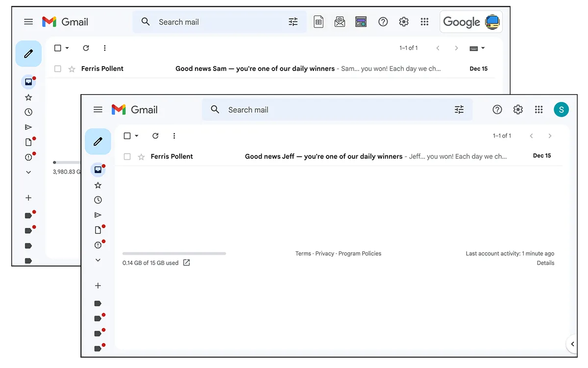Open select dropdown arrow in back window toolbar
This screenshot has width=588, height=368.
(67, 48)
